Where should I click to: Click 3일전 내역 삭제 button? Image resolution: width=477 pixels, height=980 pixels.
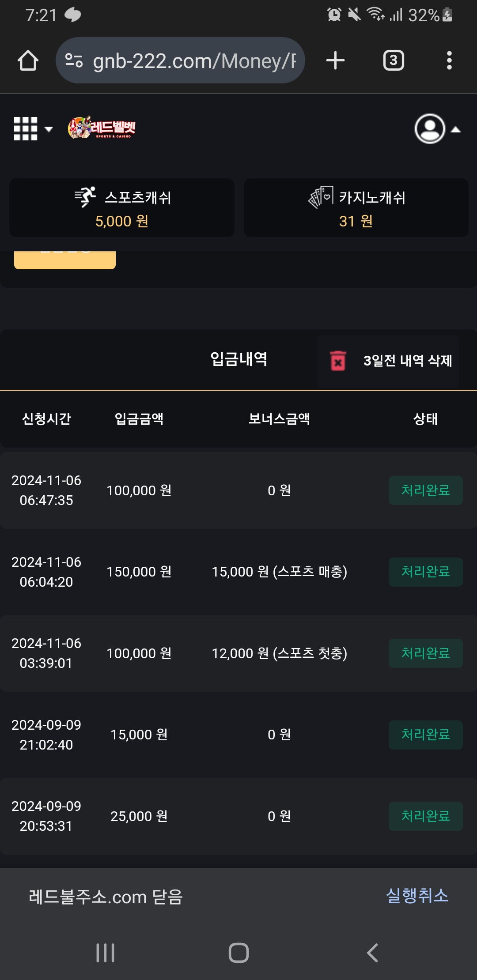click(407, 361)
